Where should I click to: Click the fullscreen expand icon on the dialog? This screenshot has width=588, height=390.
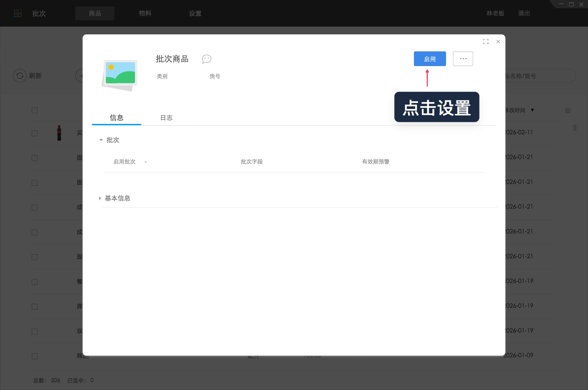(x=486, y=41)
